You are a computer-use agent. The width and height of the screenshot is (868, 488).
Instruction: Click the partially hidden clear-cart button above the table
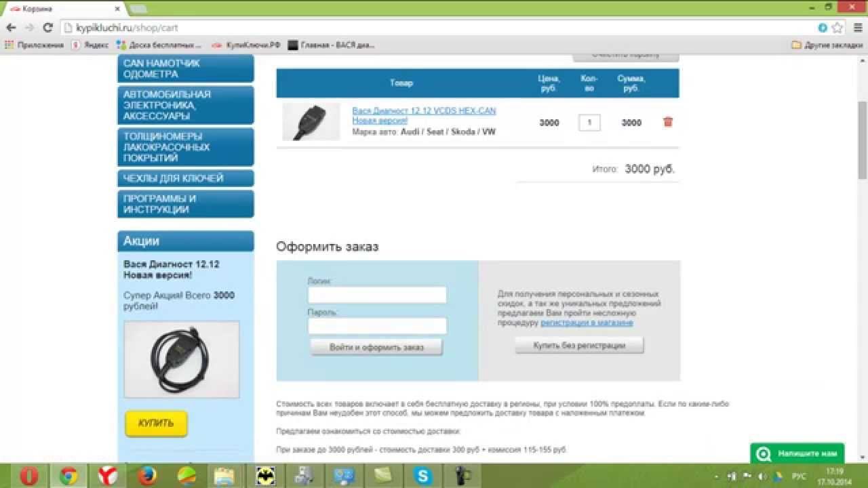(626, 56)
